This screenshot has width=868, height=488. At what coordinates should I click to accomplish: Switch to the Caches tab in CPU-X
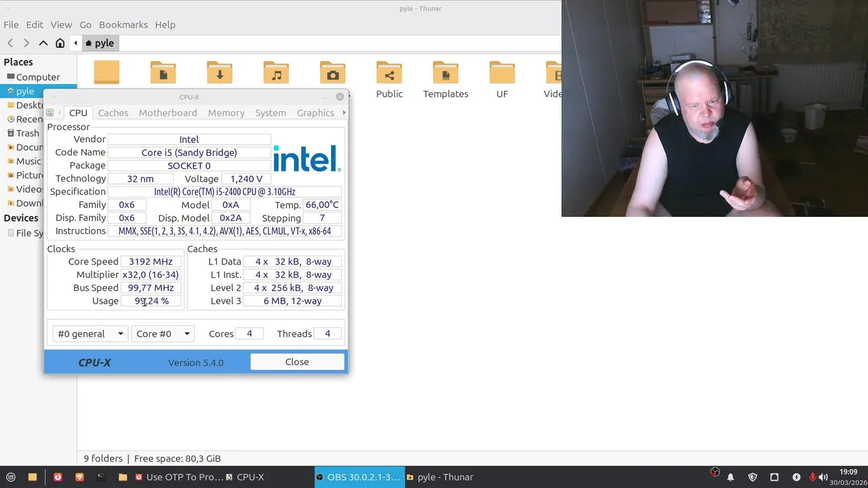pyautogui.click(x=113, y=113)
